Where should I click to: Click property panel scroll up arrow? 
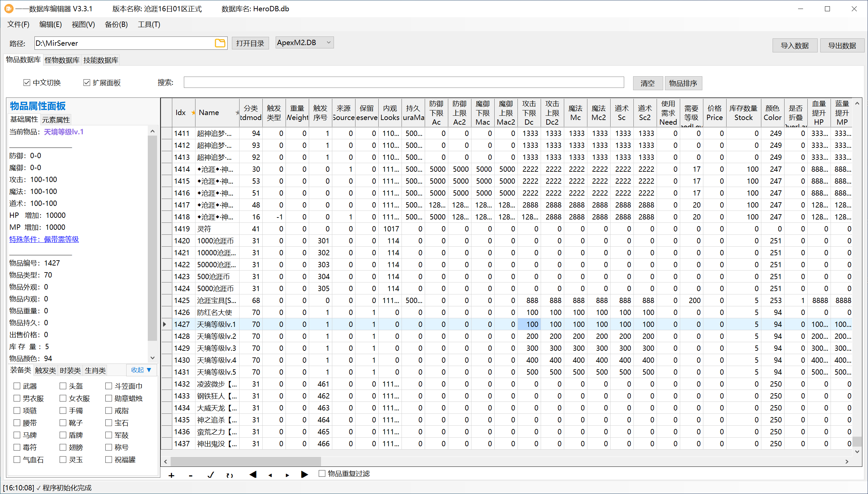tap(152, 131)
